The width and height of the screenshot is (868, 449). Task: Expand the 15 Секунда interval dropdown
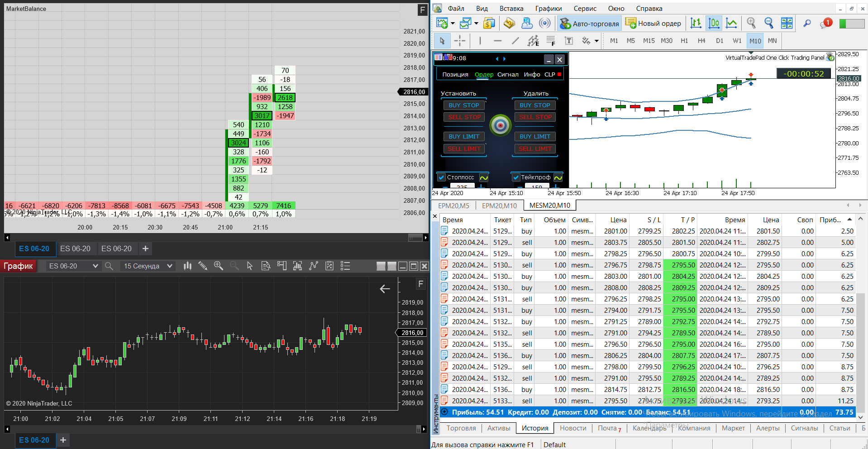[x=148, y=266]
